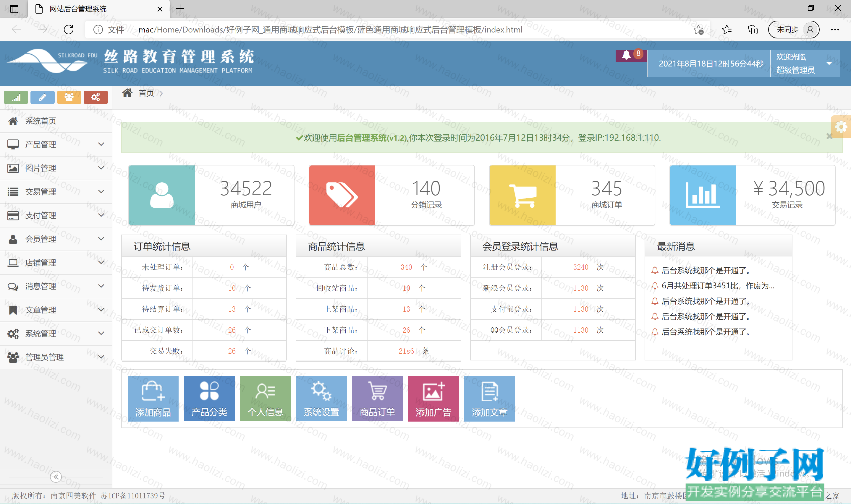Click the home icon in breadcrumb
This screenshot has height=504, width=851.
point(127,93)
